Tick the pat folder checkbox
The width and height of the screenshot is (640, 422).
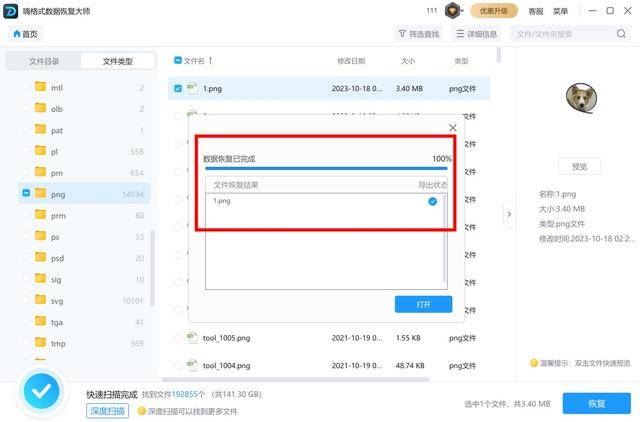coord(26,130)
